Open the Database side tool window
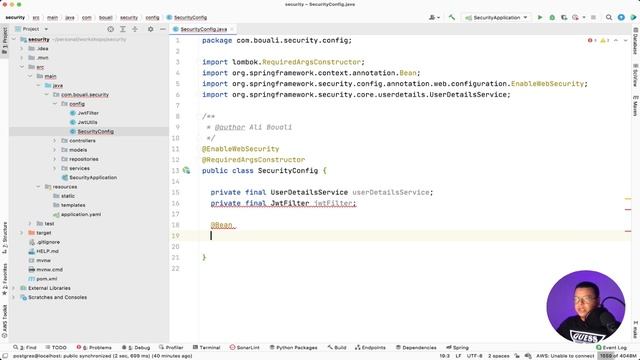Screen dimensions: 640x360 coord(635,41)
